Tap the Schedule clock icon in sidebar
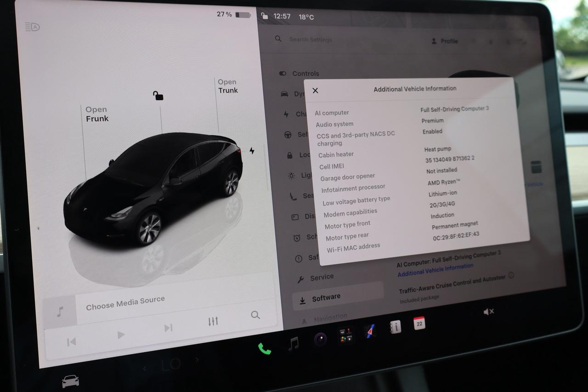The height and width of the screenshot is (392, 588). 297,238
